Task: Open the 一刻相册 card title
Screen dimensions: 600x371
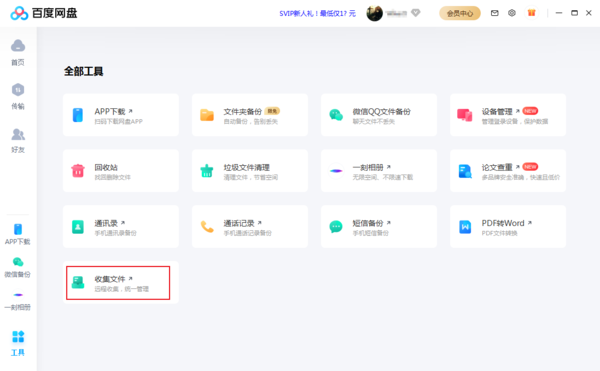Action: point(368,167)
